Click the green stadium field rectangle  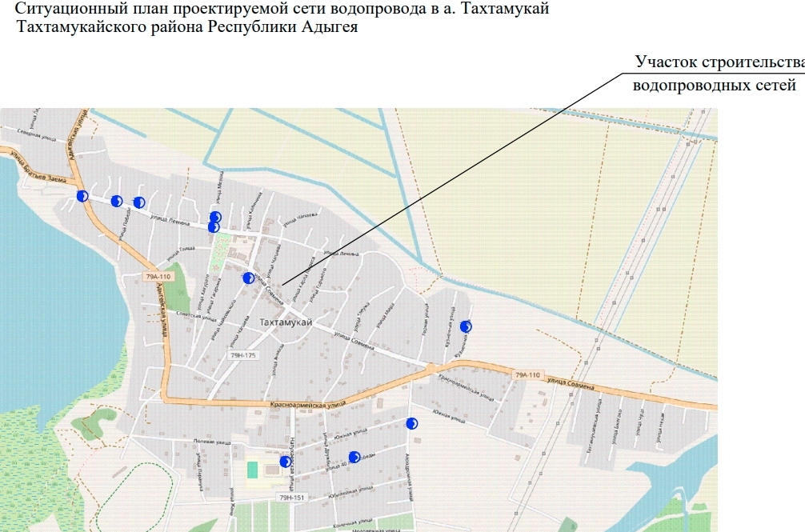(x=253, y=469)
